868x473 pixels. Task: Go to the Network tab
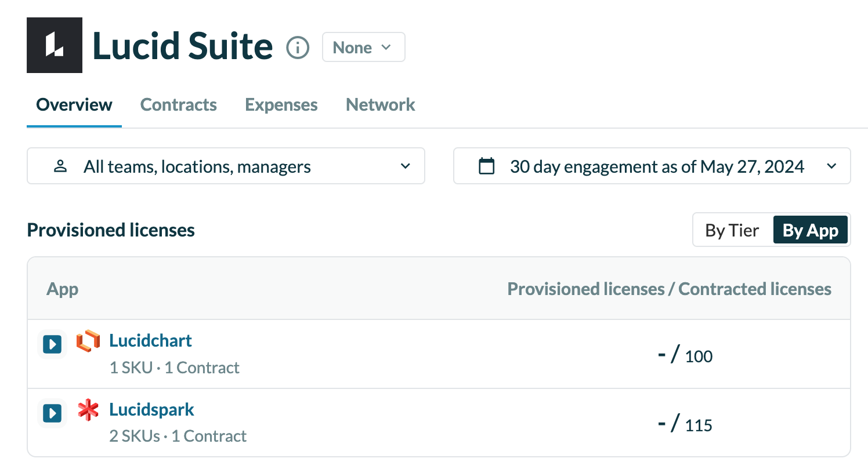(x=380, y=105)
